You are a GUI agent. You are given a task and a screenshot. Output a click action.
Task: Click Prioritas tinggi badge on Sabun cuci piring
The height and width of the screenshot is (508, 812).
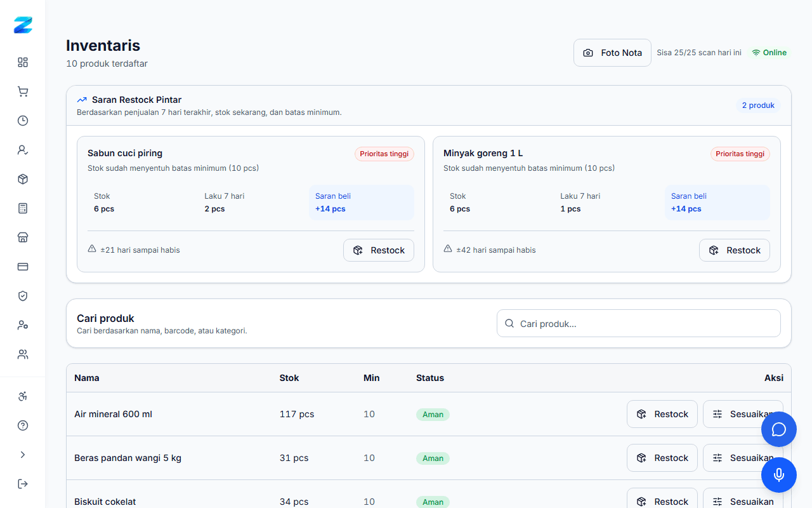point(384,154)
